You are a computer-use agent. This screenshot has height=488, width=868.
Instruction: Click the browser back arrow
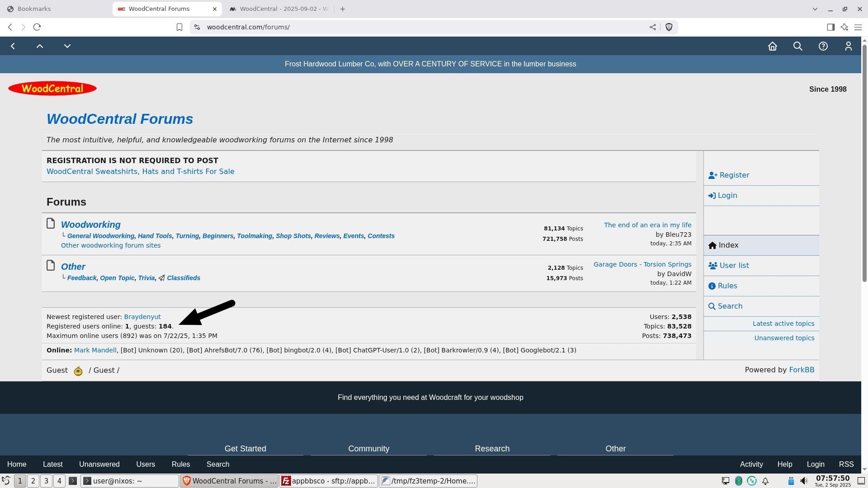(10, 27)
